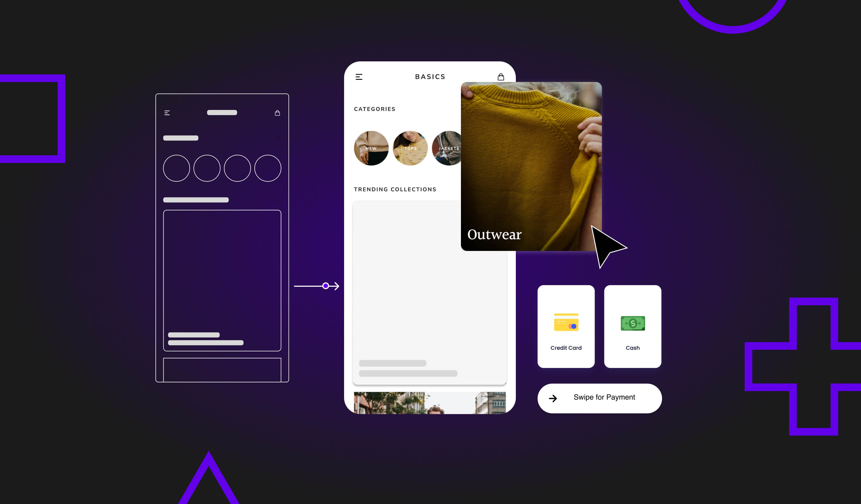Expand the CATEGORIES section
Image resolution: width=861 pixels, height=504 pixels.
(375, 109)
